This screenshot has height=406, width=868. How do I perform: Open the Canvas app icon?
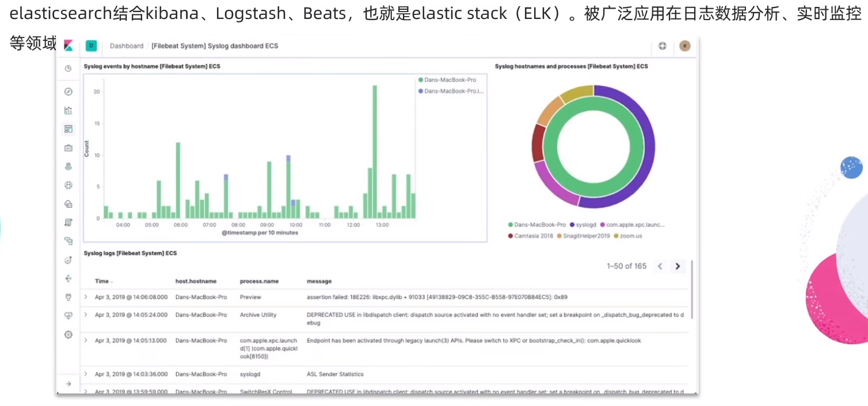click(x=68, y=148)
